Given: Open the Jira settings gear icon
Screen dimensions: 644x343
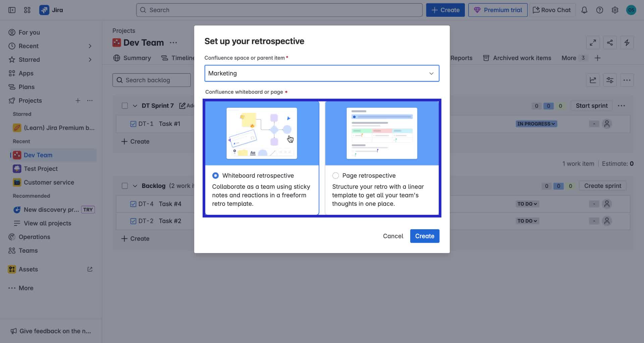Looking at the screenshot, I should 615,10.
